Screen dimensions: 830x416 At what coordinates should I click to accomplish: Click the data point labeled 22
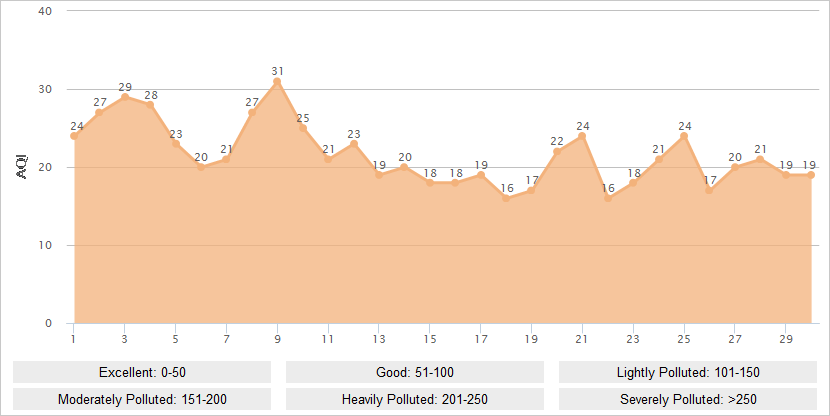pos(557,152)
